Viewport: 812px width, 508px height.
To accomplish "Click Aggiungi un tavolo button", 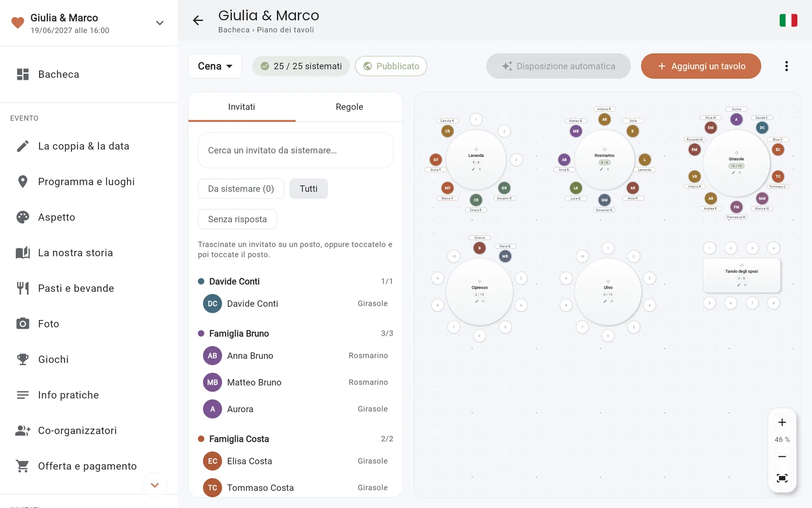I will coord(701,66).
